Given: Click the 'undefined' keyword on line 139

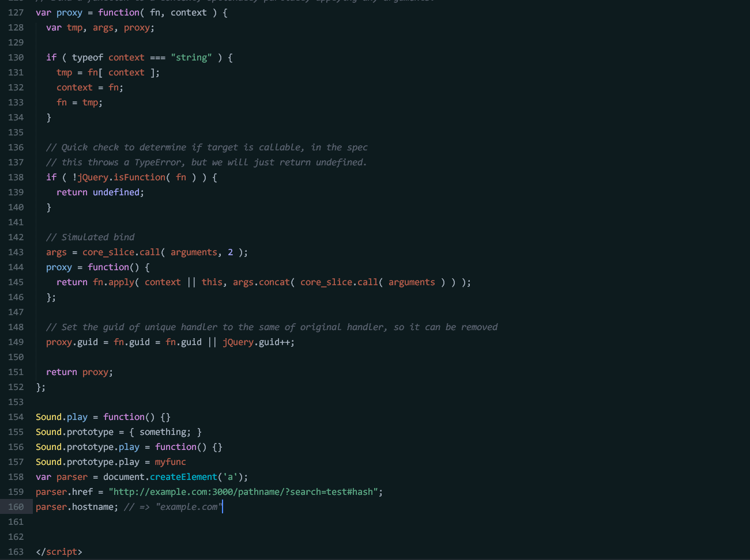Looking at the screenshot, I should (117, 192).
